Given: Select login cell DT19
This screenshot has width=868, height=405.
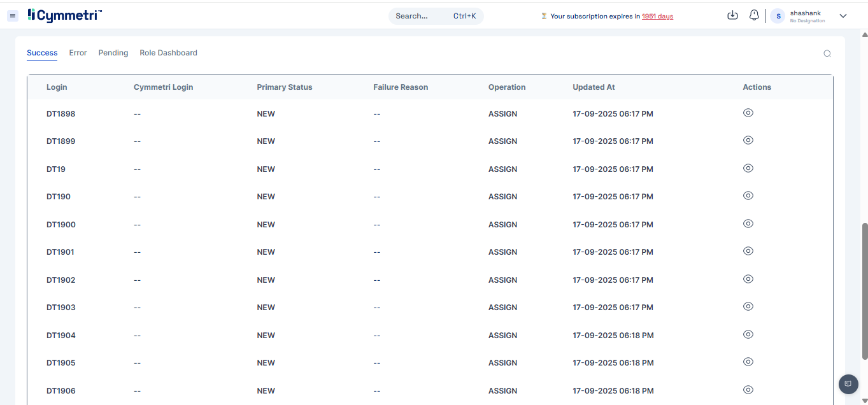Looking at the screenshot, I should click(x=56, y=169).
